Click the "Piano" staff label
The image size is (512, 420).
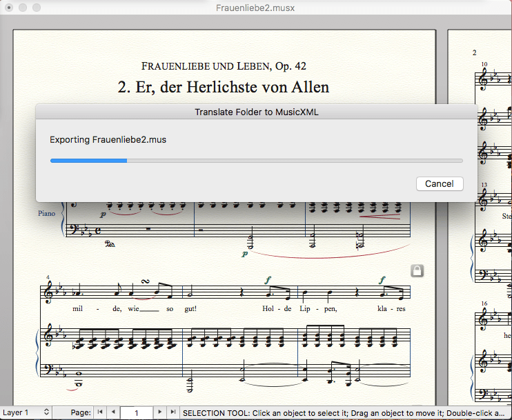[46, 213]
